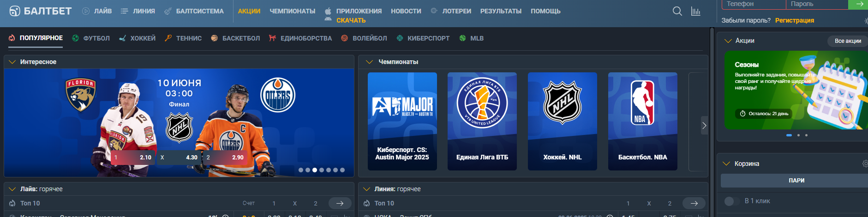Click the Баскетбол ball icon

214,38
